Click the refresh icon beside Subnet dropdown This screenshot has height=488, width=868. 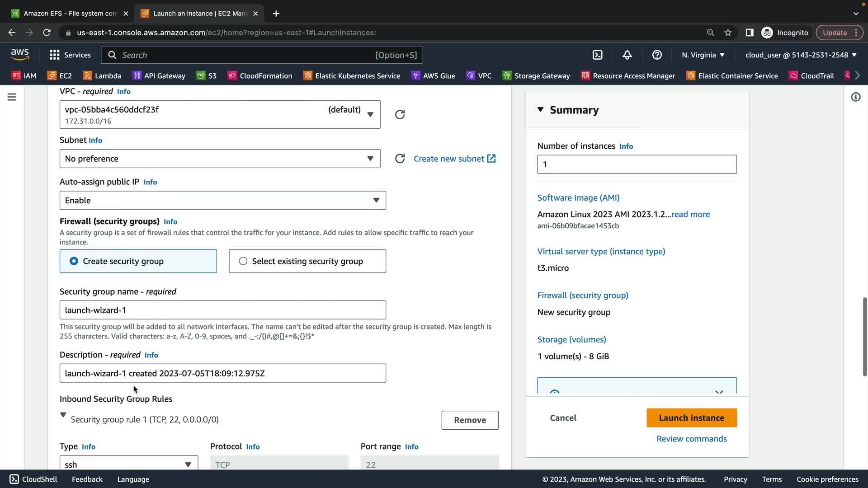coord(400,159)
